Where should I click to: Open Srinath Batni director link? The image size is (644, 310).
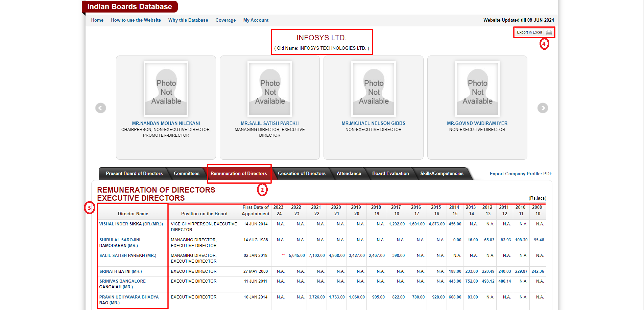[x=121, y=271]
